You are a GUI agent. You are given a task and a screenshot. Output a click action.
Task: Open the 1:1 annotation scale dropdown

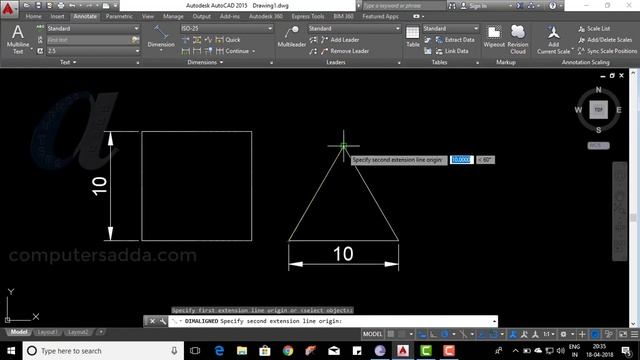coord(549,334)
